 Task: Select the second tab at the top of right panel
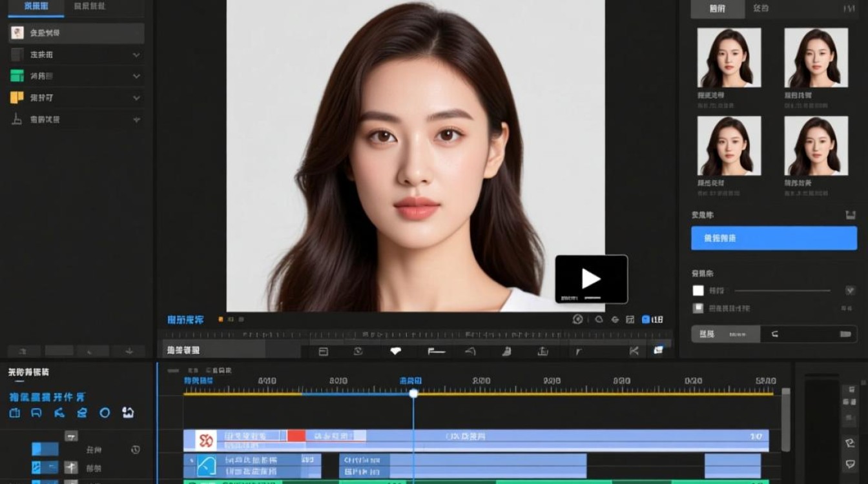point(761,9)
